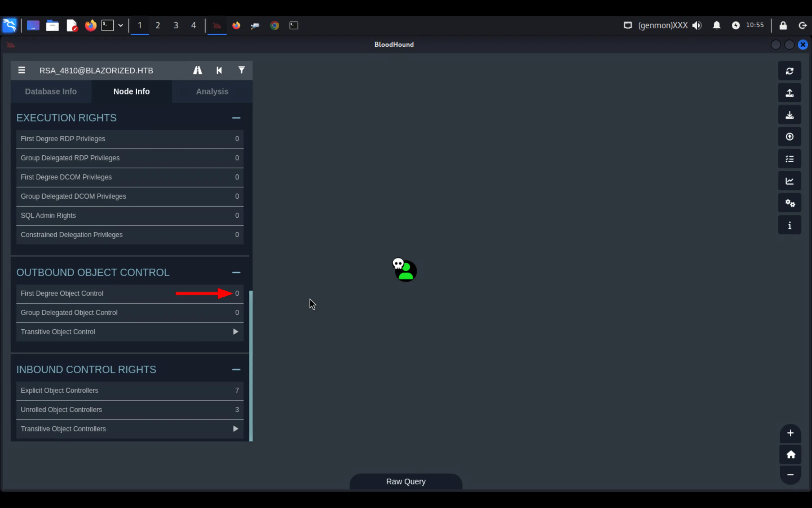The image size is (812, 508).
Task: Open the Kali applications menu
Action: (9, 25)
